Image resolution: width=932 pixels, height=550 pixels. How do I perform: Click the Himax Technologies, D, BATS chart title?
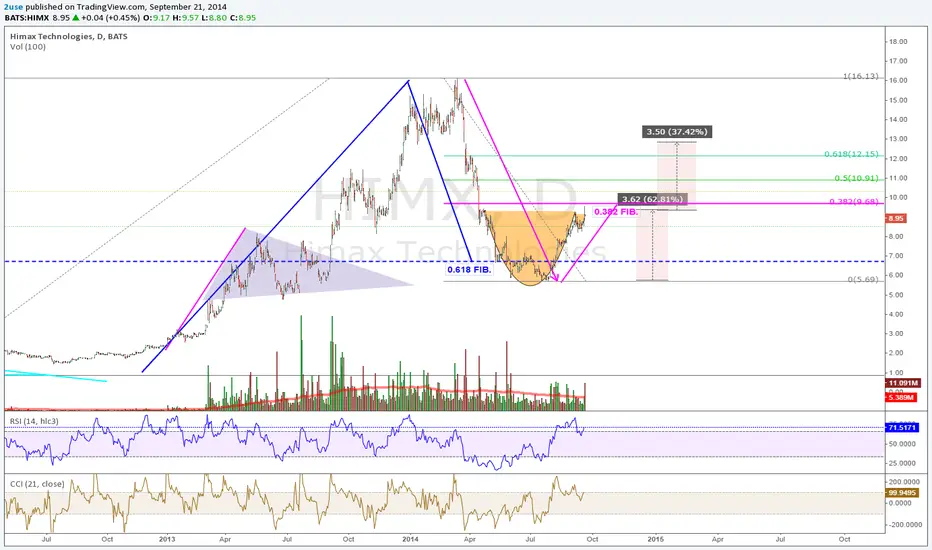pos(68,36)
